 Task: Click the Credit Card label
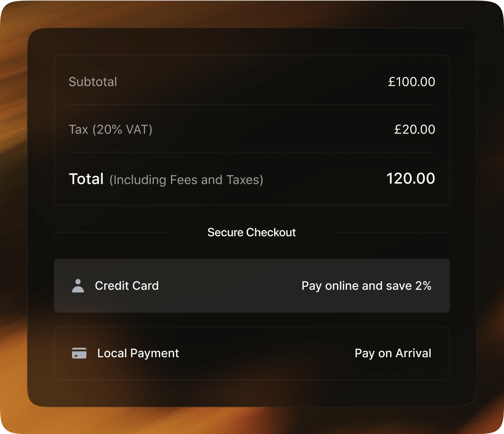click(x=126, y=286)
